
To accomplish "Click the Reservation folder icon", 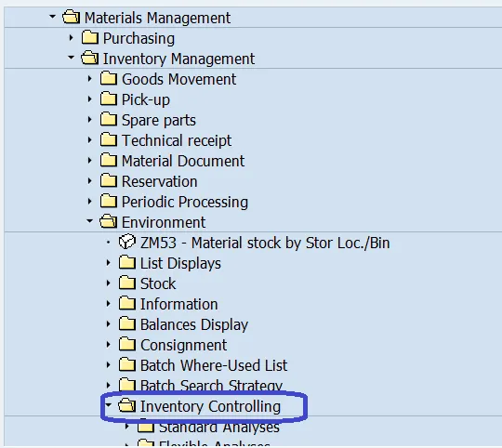I will pyautogui.click(x=108, y=181).
